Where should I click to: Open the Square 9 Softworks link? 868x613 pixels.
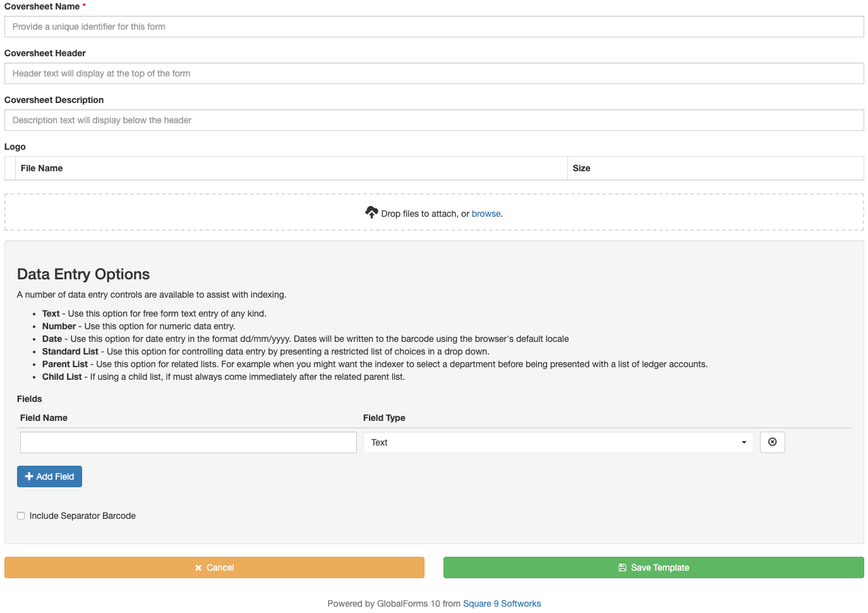click(x=502, y=604)
